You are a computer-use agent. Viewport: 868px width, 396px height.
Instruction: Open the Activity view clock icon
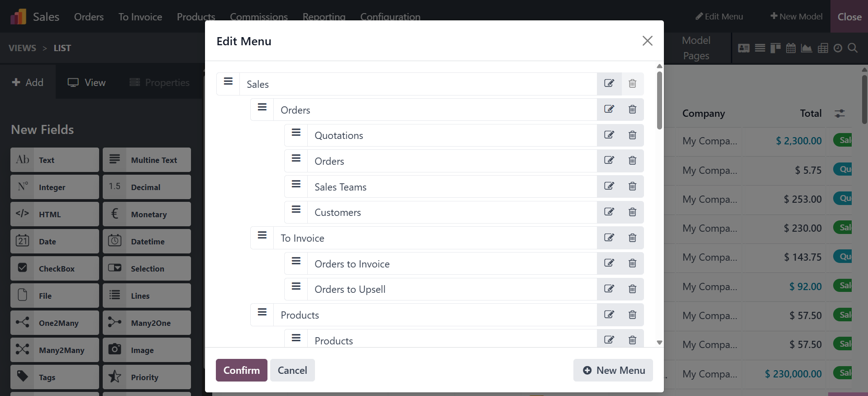(x=838, y=48)
